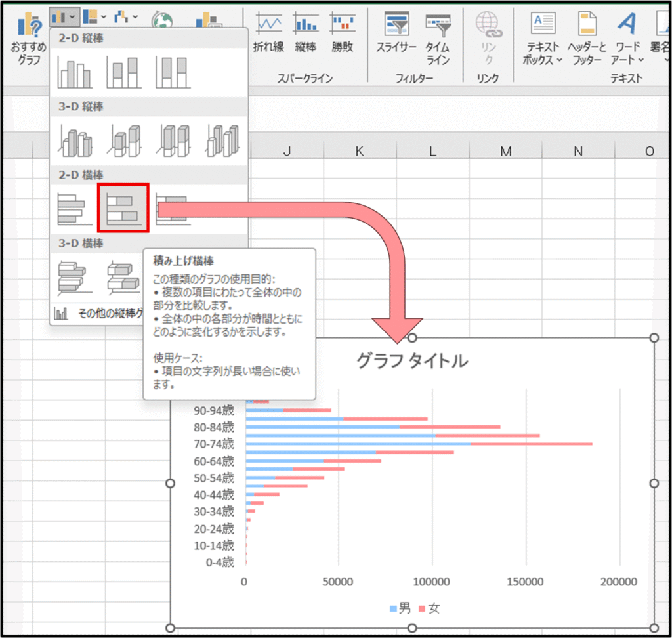Open the Slicer (スライサー) filter tool
The width and height of the screenshot is (672, 638).
tap(396, 34)
